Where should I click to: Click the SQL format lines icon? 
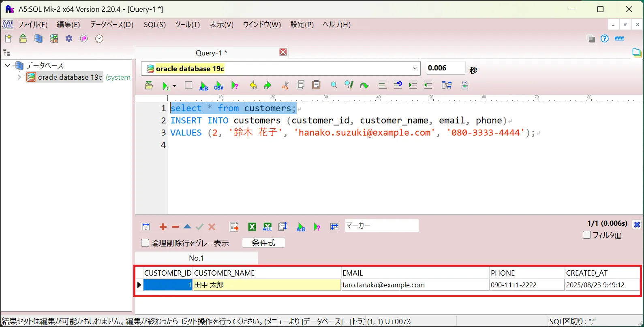pos(382,85)
